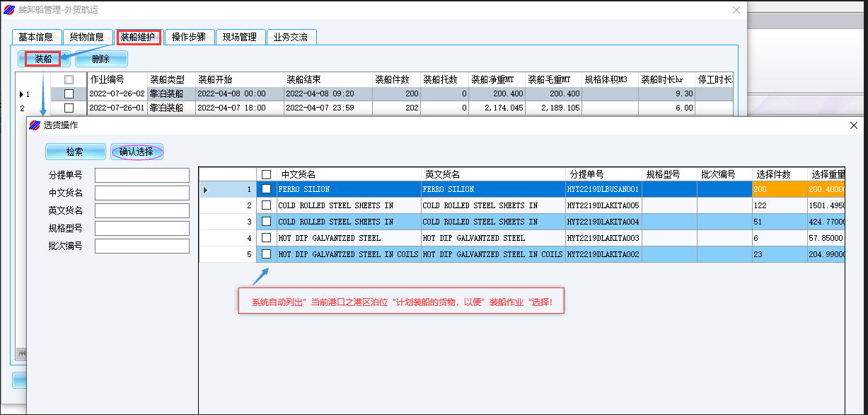Open the 现场管理 tab
This screenshot has width=868, height=415.
240,37
